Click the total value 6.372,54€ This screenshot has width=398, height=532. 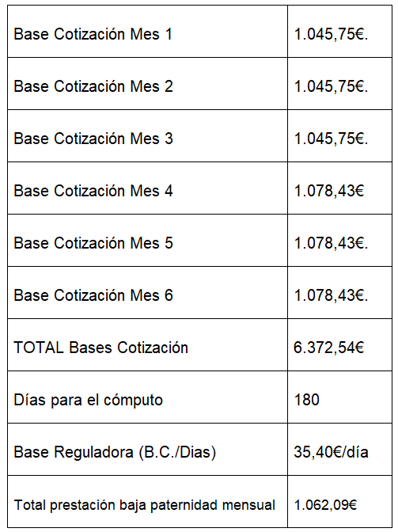[x=329, y=348]
